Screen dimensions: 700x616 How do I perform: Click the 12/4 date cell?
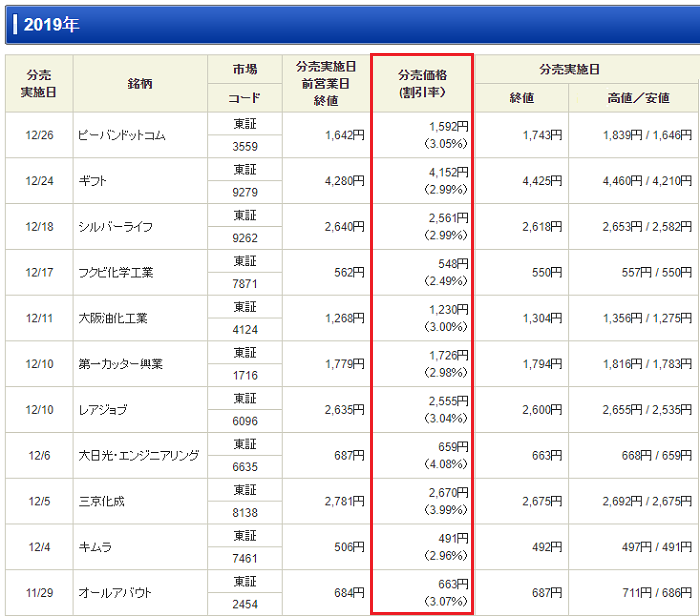point(39,547)
